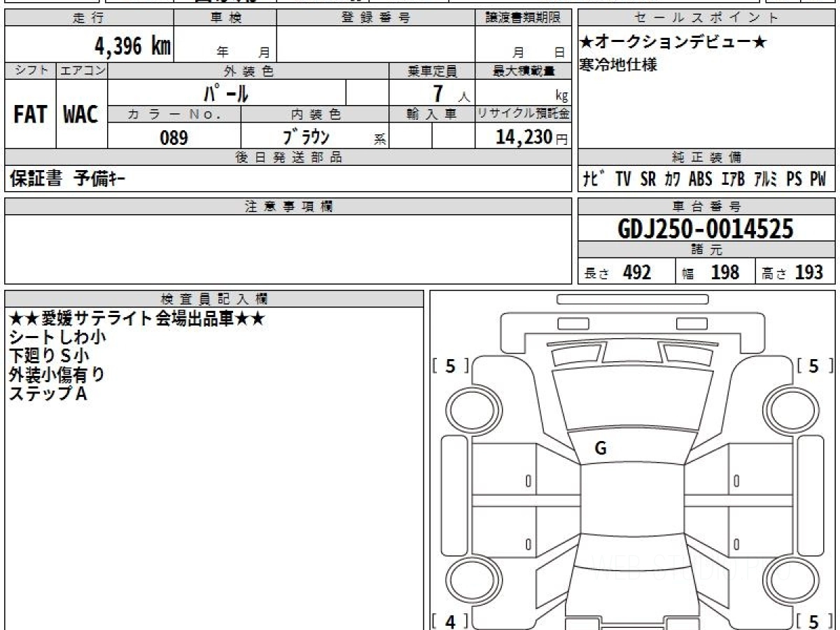Select the アルミ equipment code
This screenshot has width=840, height=630.
click(x=766, y=179)
